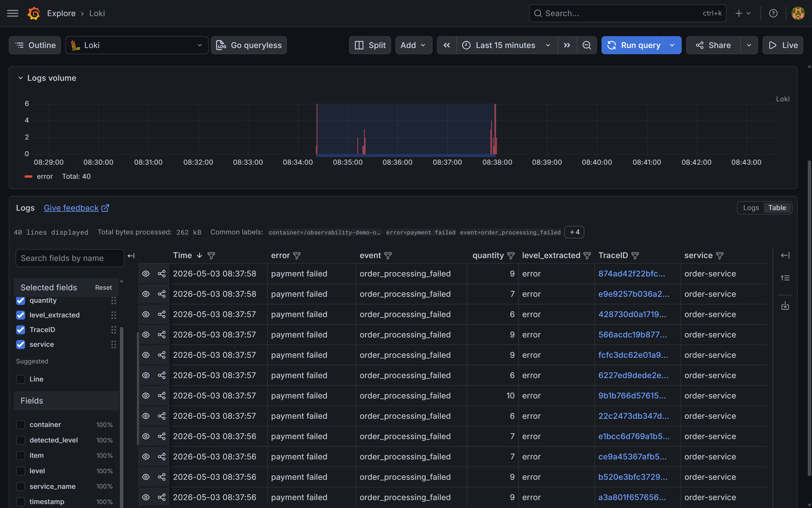
Task: Open the hamburger navigation menu
Action: [13, 14]
